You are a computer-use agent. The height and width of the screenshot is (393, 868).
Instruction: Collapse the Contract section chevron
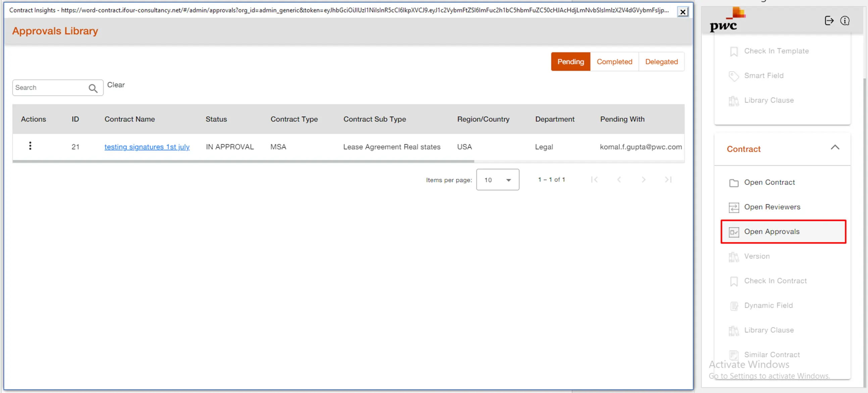pos(835,148)
